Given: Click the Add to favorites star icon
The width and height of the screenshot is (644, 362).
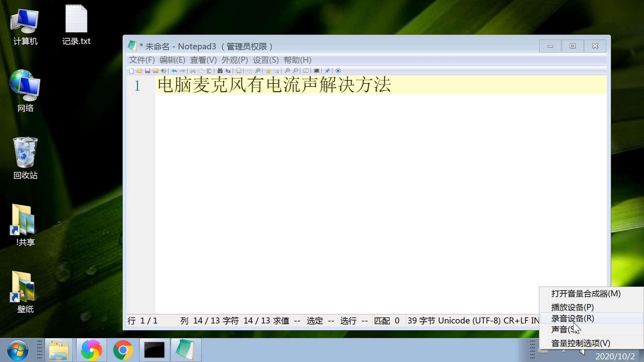Looking at the screenshot, I should coord(276,71).
